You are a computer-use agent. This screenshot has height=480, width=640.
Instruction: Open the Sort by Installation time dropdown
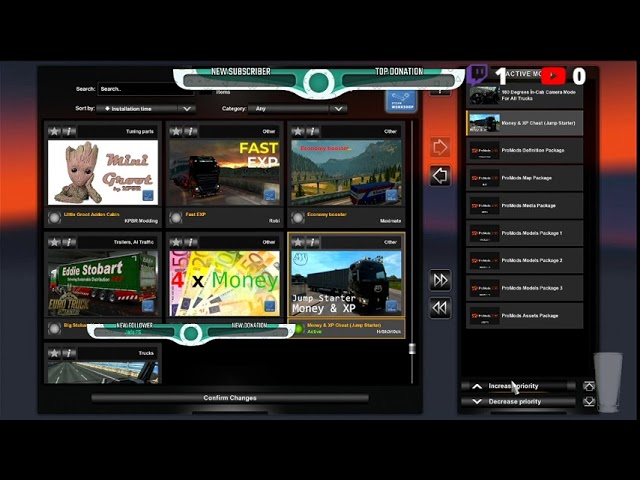click(146, 109)
